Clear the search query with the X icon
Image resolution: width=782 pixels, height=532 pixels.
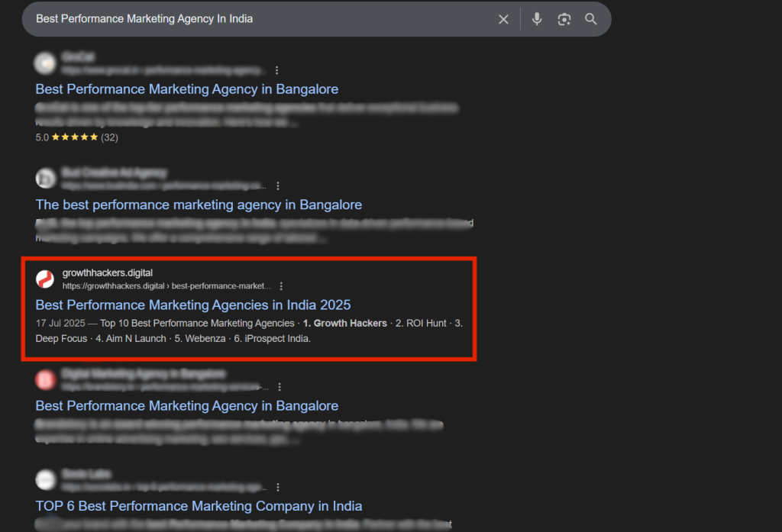[x=503, y=19]
